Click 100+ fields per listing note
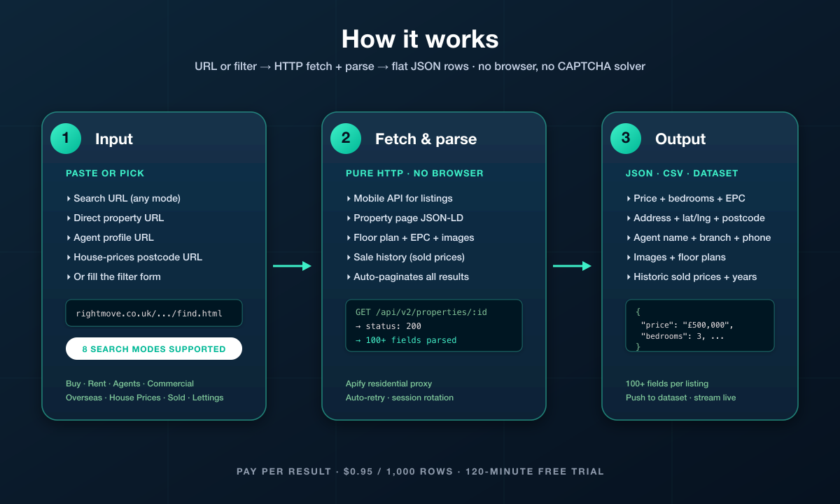Viewport: 840px width, 504px height. point(667,384)
